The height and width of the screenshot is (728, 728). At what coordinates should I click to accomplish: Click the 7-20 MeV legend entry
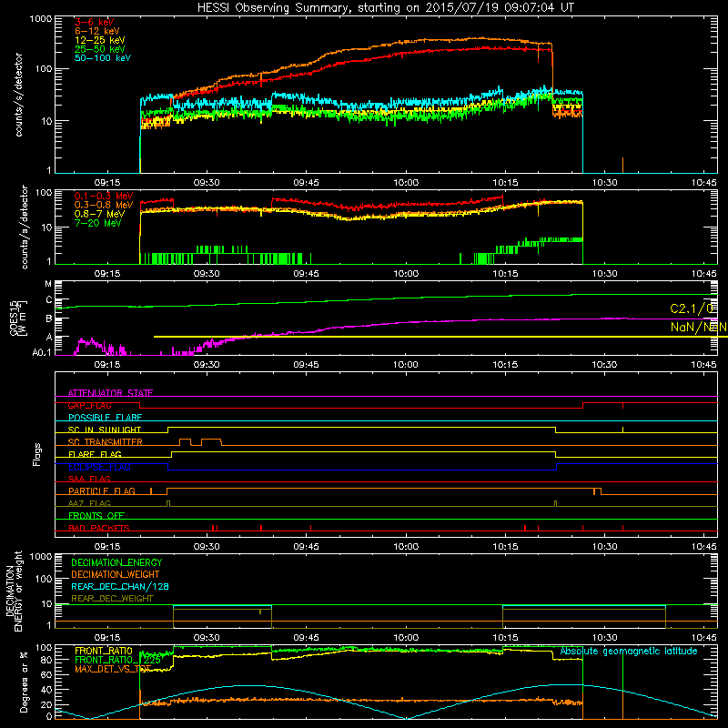pyautogui.click(x=97, y=223)
